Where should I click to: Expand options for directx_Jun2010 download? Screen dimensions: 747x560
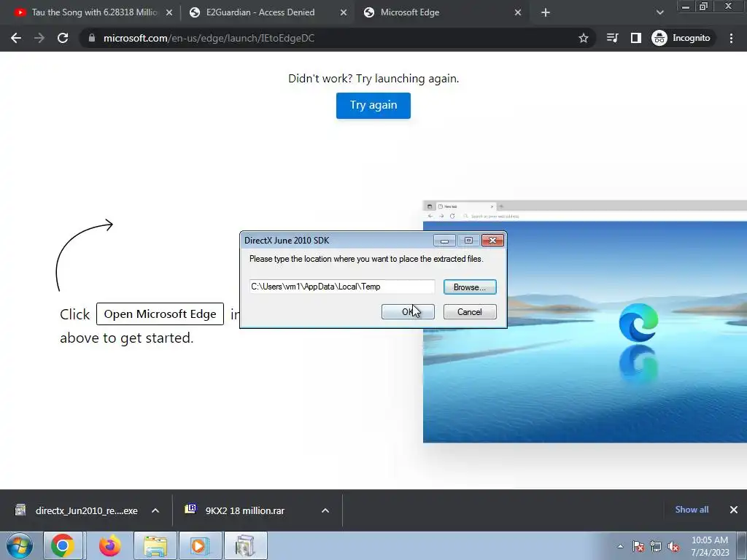click(155, 510)
